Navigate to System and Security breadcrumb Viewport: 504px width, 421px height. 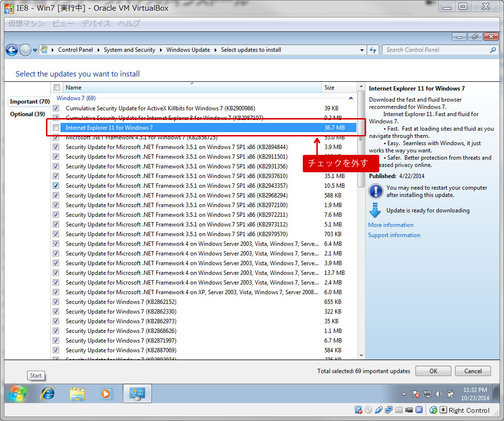(129, 50)
